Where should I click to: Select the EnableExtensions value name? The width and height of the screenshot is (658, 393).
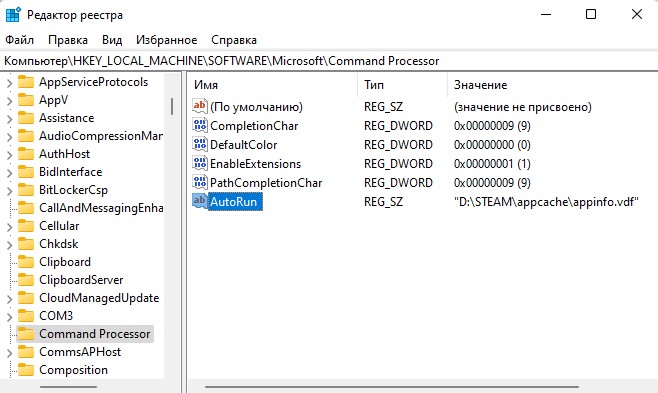pos(255,164)
